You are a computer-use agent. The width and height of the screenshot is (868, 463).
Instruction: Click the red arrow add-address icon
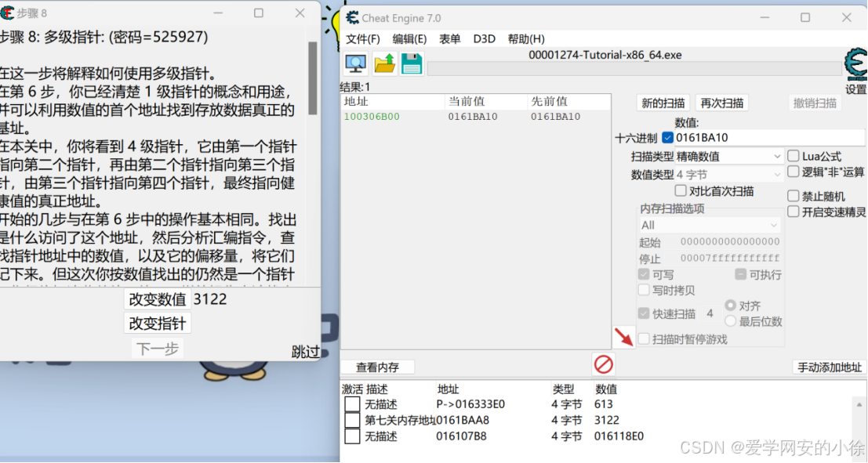click(624, 336)
